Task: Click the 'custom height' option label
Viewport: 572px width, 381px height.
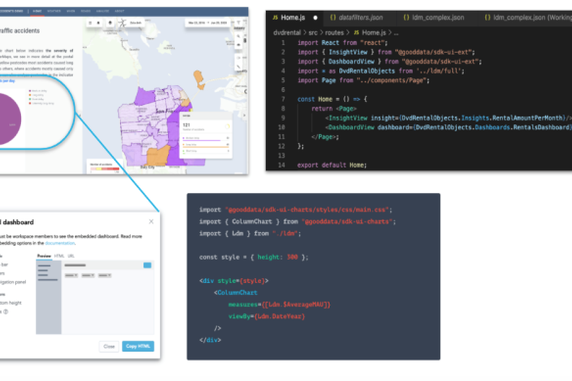Action: click(11, 303)
